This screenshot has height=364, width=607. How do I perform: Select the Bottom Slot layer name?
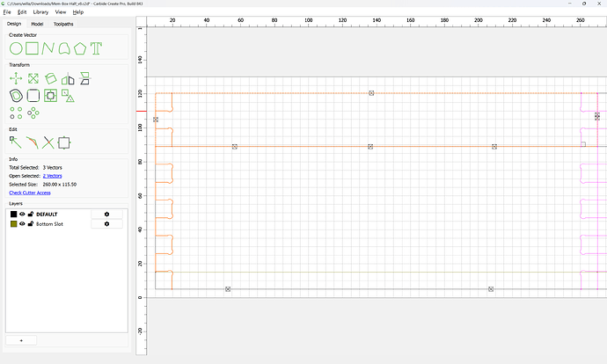(49, 224)
